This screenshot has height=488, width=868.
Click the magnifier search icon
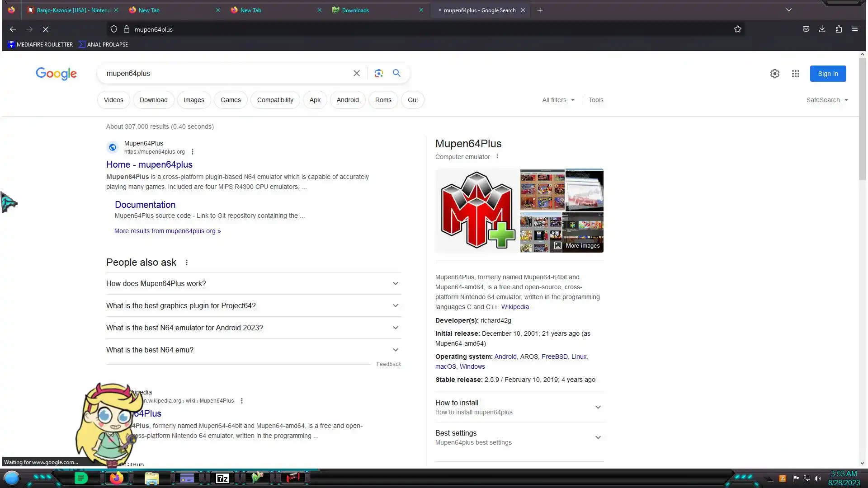pyautogui.click(x=396, y=73)
